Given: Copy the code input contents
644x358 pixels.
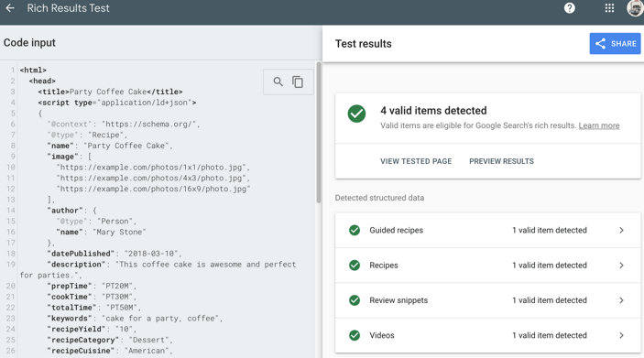Looking at the screenshot, I should tap(298, 81).
